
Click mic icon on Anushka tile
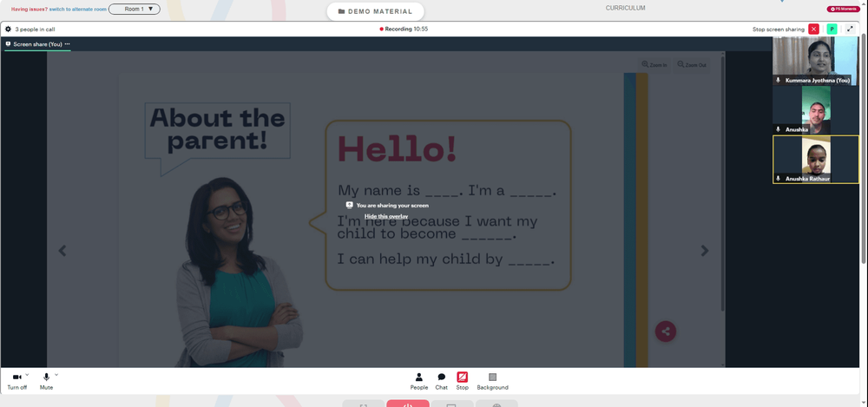(778, 129)
